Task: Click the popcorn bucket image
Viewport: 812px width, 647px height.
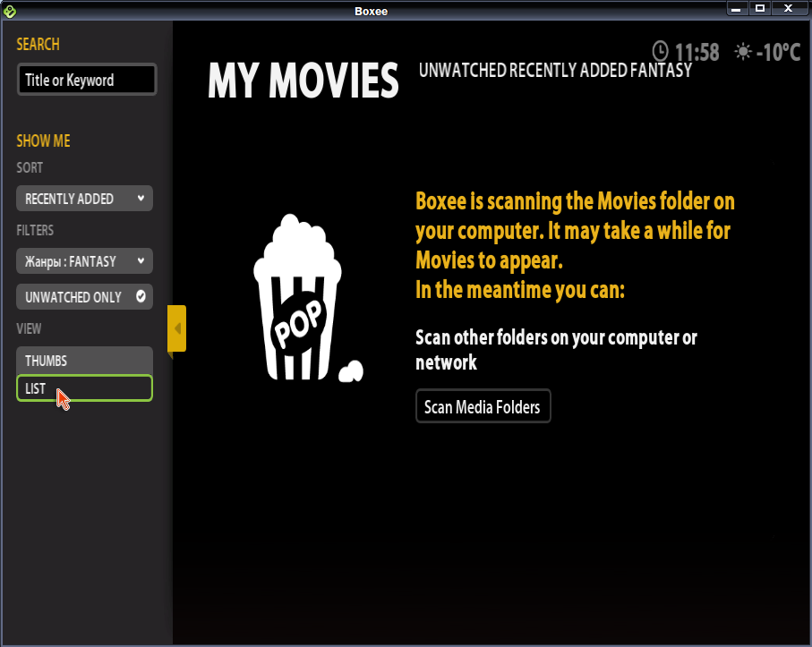Action: [x=308, y=299]
